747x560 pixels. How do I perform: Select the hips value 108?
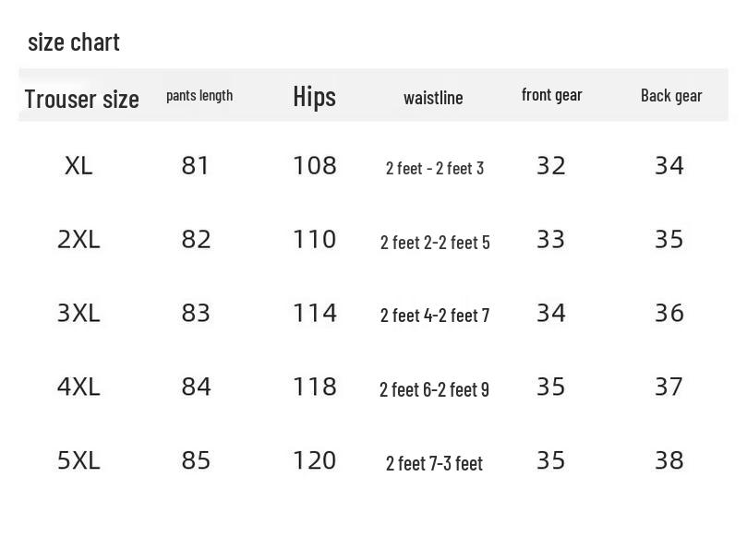point(314,166)
